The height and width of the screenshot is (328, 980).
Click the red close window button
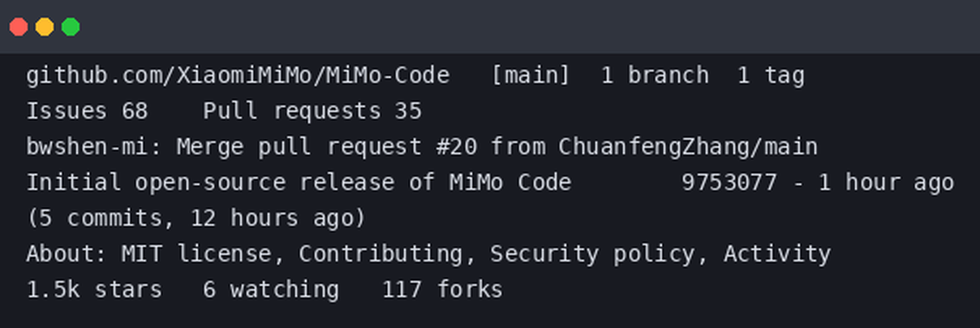point(19,27)
